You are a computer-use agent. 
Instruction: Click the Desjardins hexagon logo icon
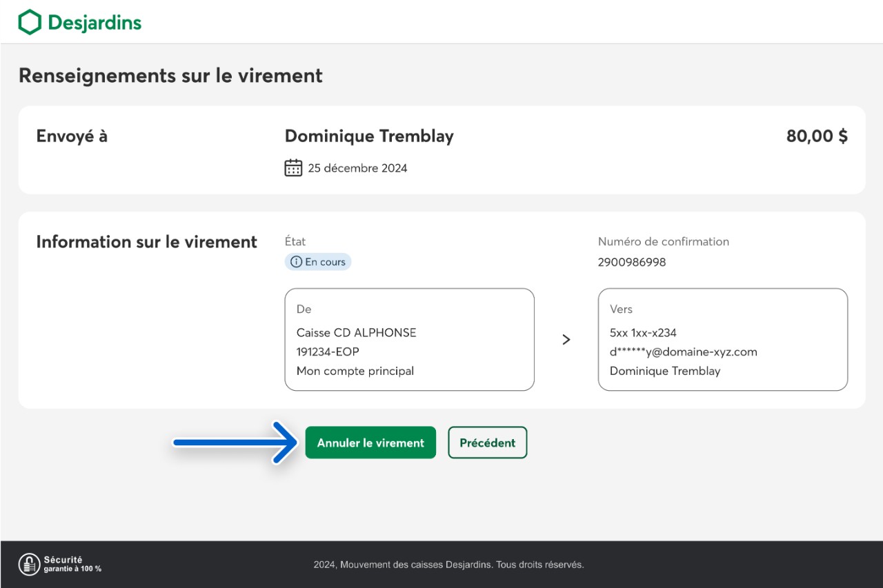pos(30,22)
